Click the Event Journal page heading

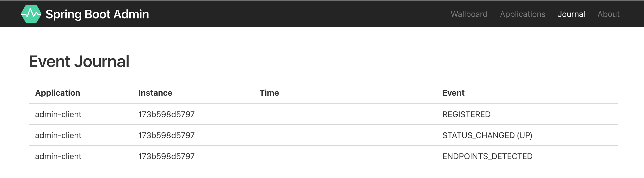coord(79,61)
